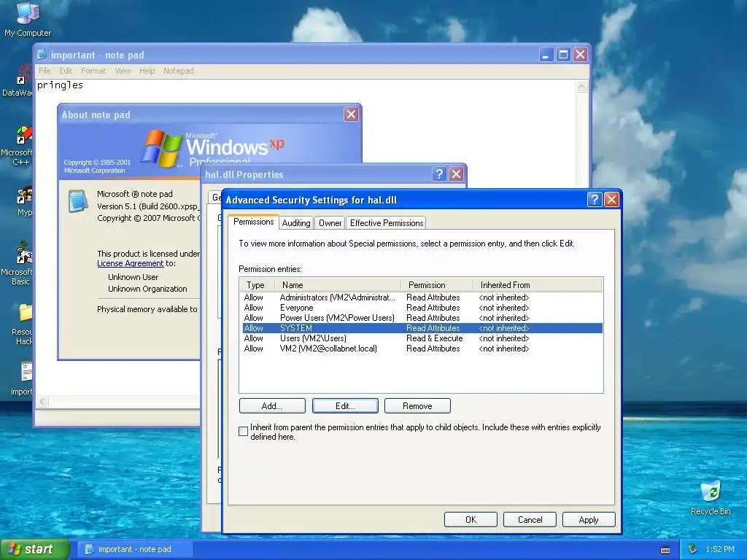The image size is (747, 560).
Task: Click the Inherited From column header
Action: coord(538,285)
